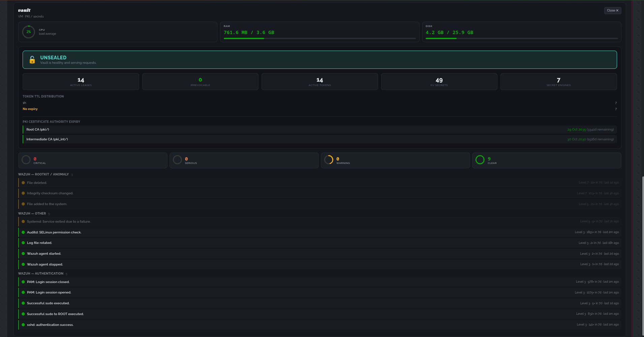Click the Critical severity ring
This screenshot has width=644, height=337.
coord(26,160)
